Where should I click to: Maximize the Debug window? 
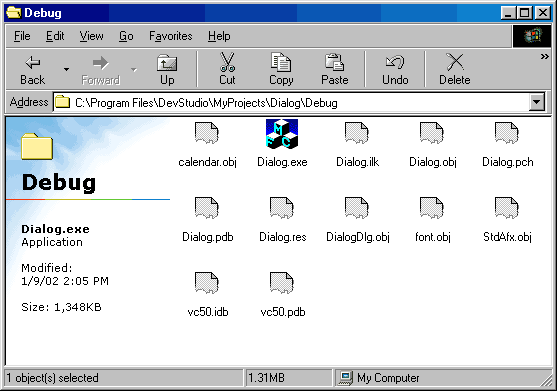point(524,13)
